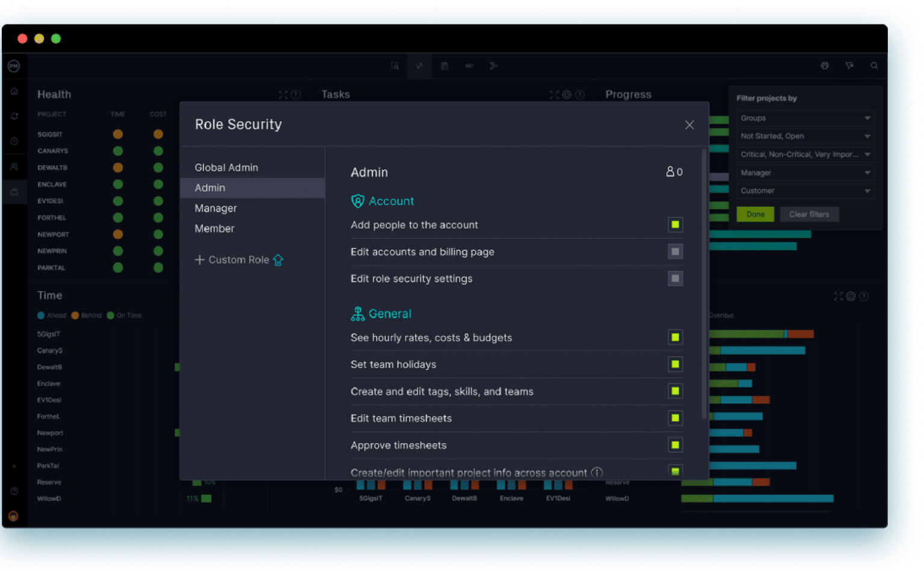
Task: Click the search magnifier icon at top right
Action: pyautogui.click(x=874, y=66)
